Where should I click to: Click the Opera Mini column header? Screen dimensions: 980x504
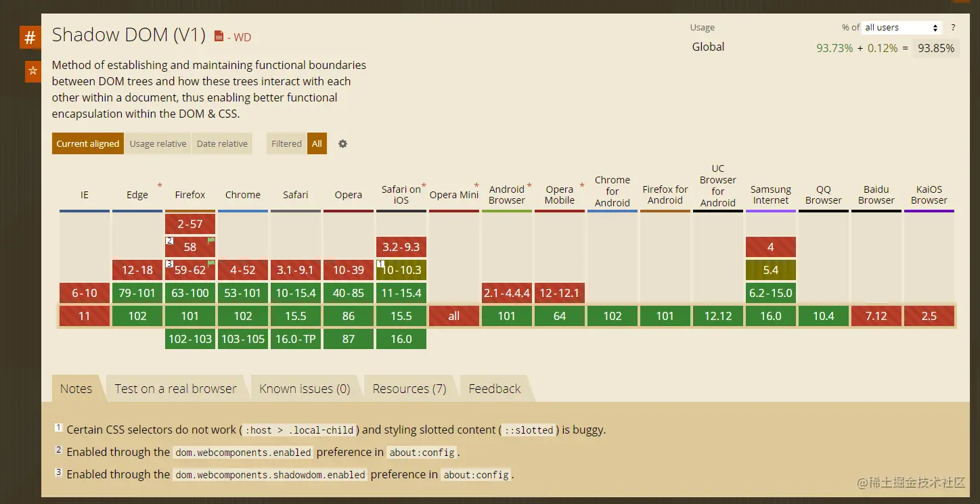coord(454,195)
